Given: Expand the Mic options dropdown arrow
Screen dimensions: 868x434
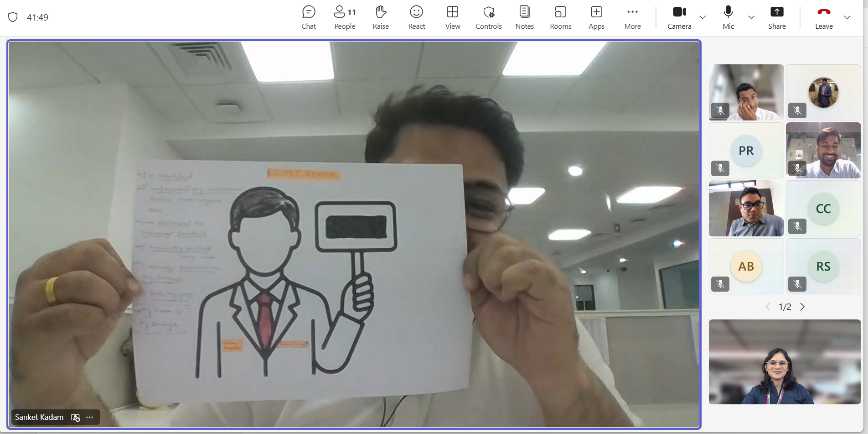Looking at the screenshot, I should pyautogui.click(x=751, y=17).
